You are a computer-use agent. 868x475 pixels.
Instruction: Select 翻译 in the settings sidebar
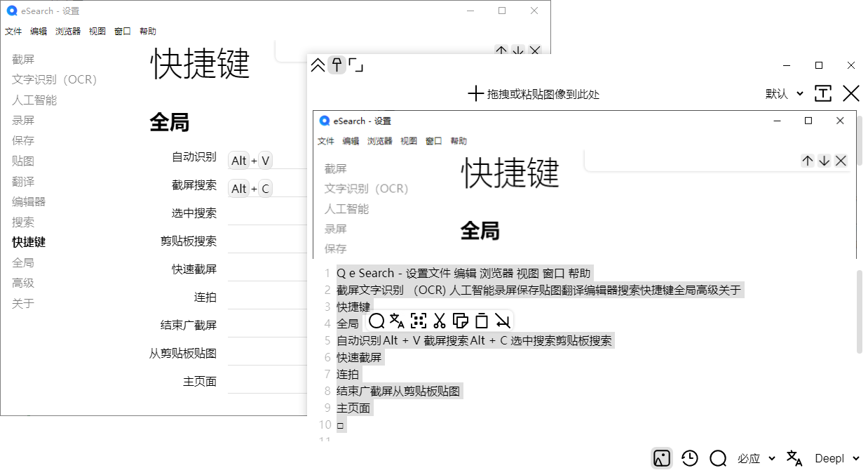pos(23,182)
